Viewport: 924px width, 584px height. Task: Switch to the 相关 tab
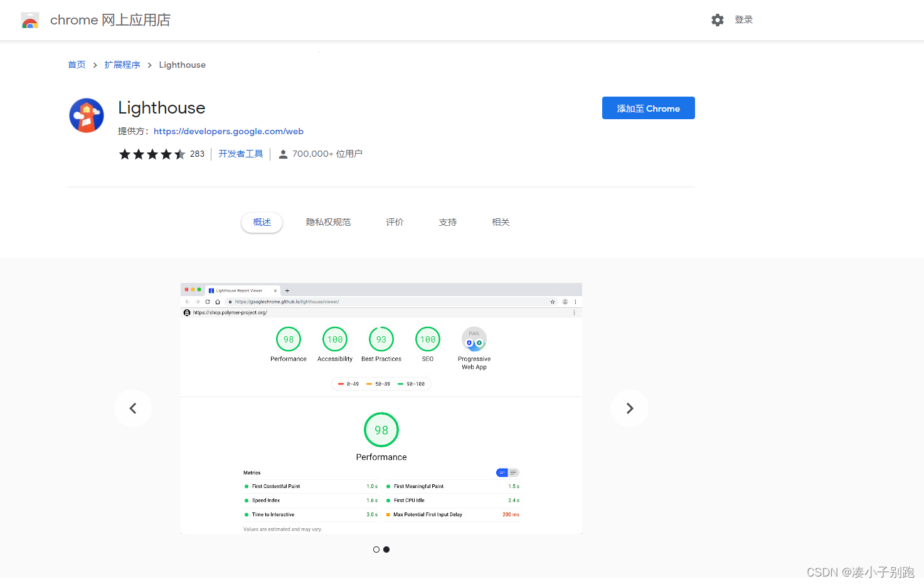pos(500,221)
